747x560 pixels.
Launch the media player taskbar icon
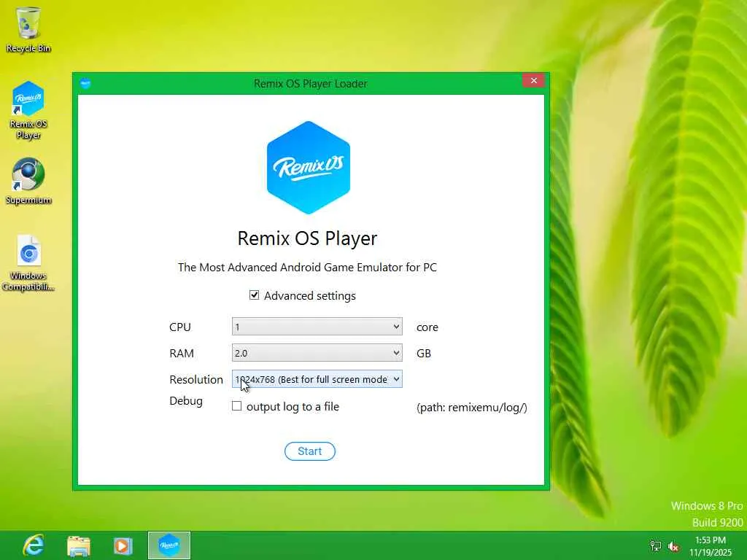tap(123, 545)
